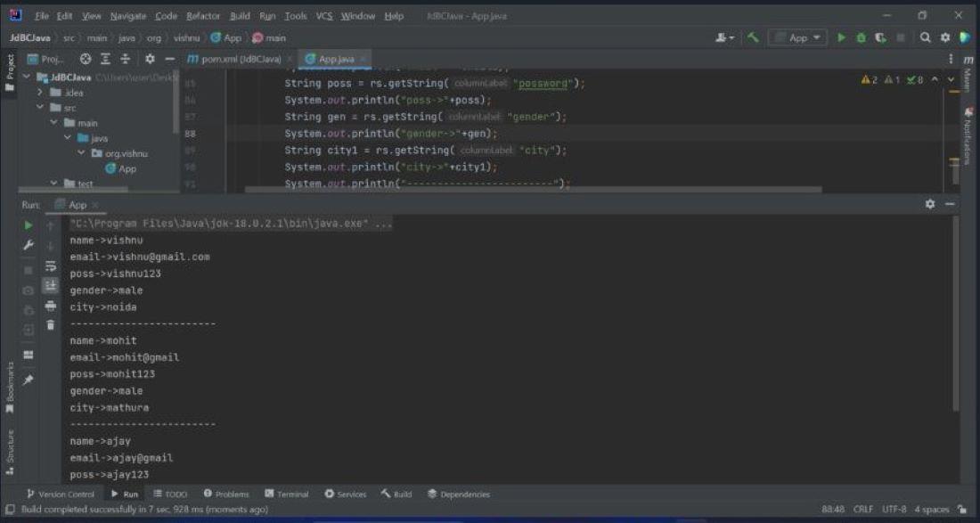The height and width of the screenshot is (523, 980).
Task: Pin the Run tab
Action: [x=29, y=380]
